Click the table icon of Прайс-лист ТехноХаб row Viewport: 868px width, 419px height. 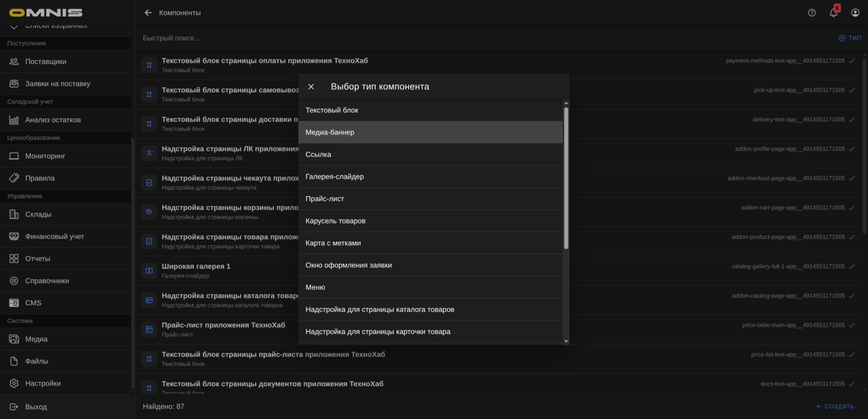[149, 329]
